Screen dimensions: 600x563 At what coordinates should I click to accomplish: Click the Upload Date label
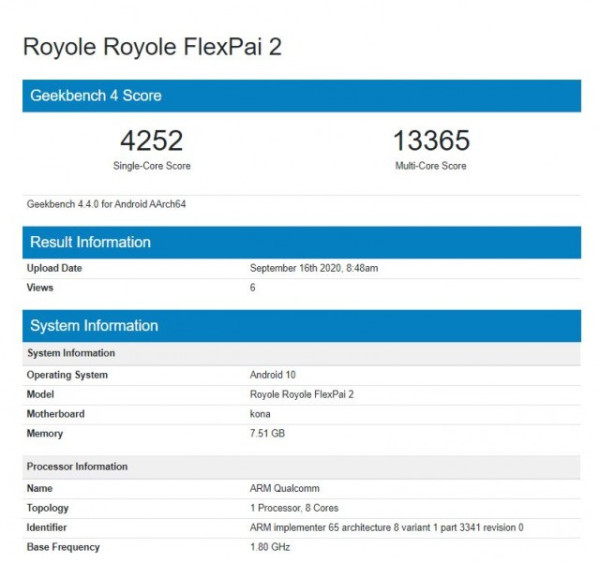click(x=54, y=268)
